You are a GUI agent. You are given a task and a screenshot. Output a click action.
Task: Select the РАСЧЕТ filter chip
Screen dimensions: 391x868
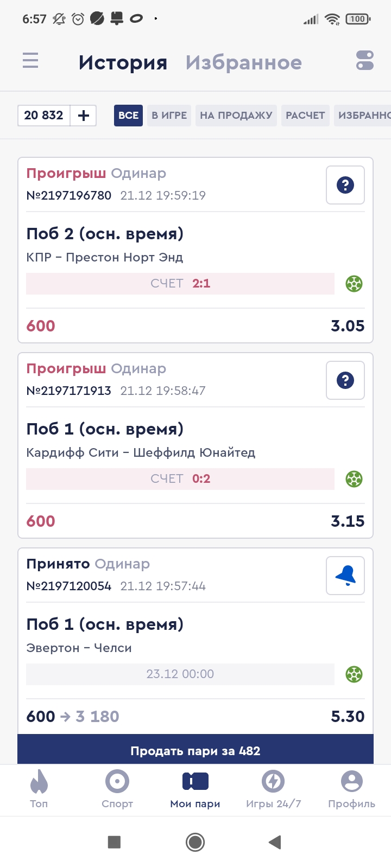pos(305,116)
